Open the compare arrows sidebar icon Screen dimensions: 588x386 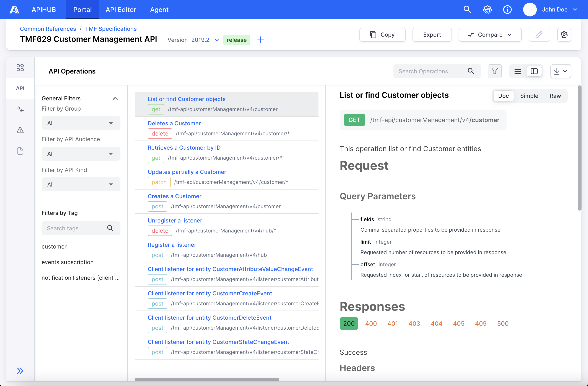pos(20,109)
